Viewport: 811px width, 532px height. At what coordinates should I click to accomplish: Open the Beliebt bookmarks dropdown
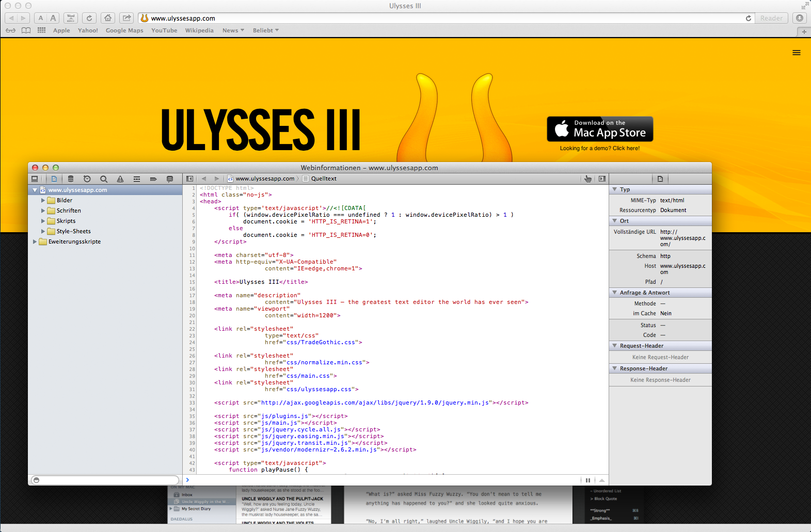tap(266, 30)
